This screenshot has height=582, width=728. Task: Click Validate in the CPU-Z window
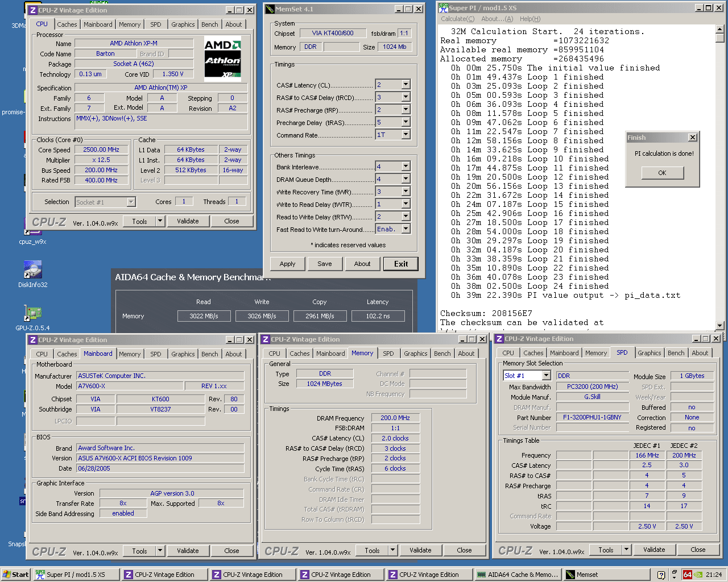click(x=188, y=221)
